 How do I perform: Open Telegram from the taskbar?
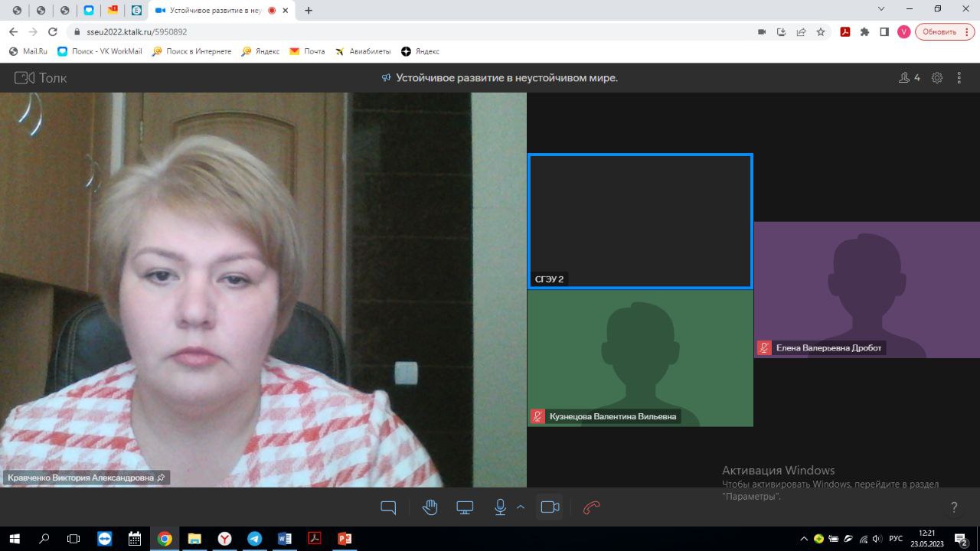click(254, 539)
